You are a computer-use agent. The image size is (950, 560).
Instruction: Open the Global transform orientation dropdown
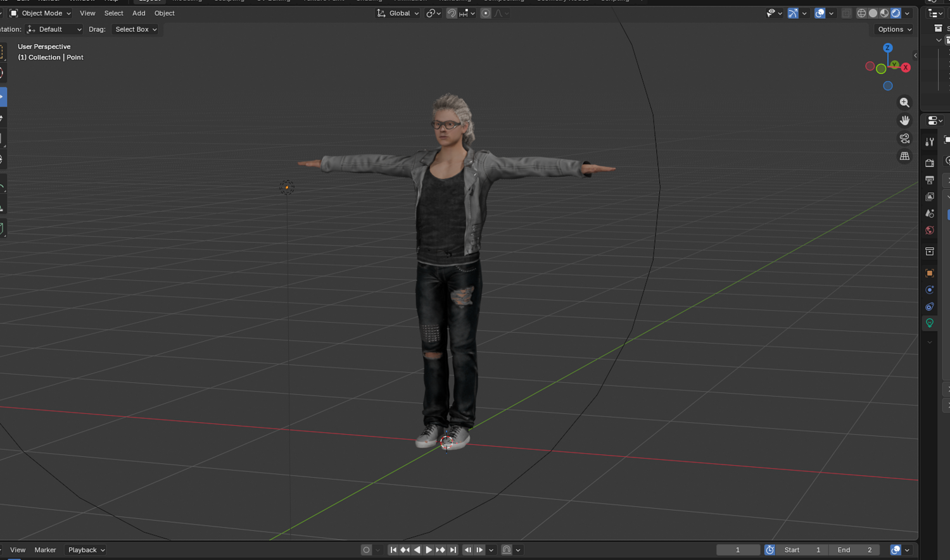coord(398,13)
